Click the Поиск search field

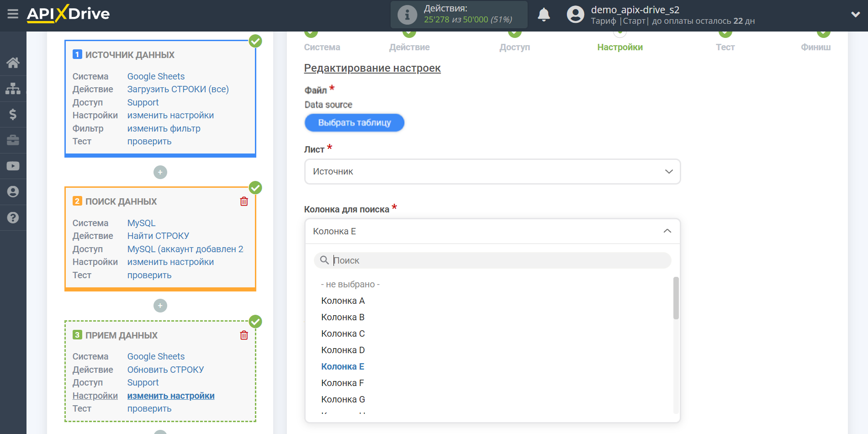(492, 260)
